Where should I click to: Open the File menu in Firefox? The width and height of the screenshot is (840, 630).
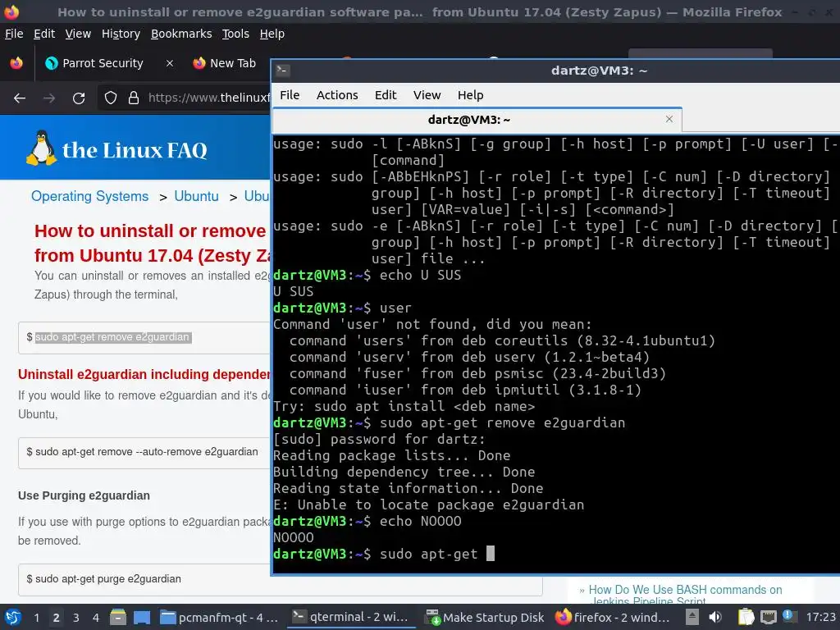coord(14,34)
